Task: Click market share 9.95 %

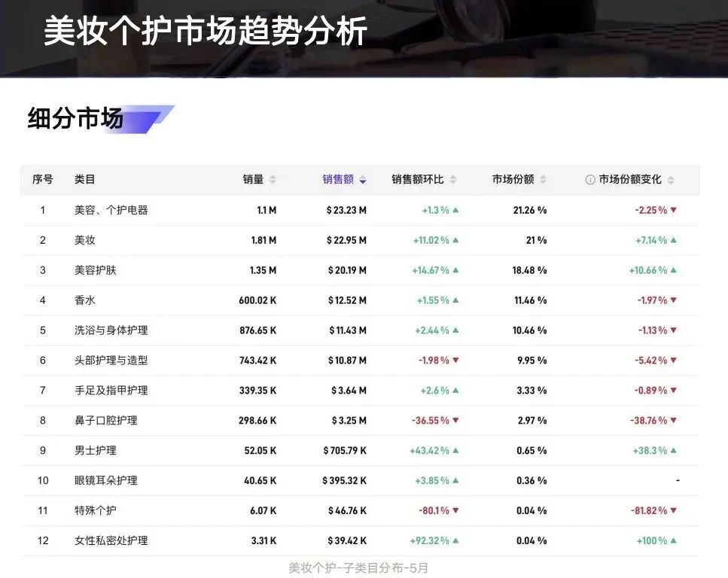Action: click(532, 360)
